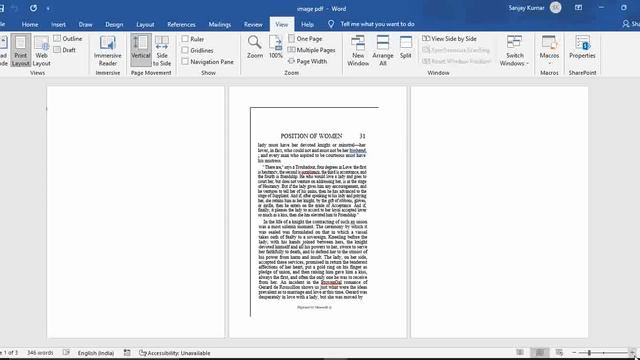Open the Zoom dialog

coord(255,47)
